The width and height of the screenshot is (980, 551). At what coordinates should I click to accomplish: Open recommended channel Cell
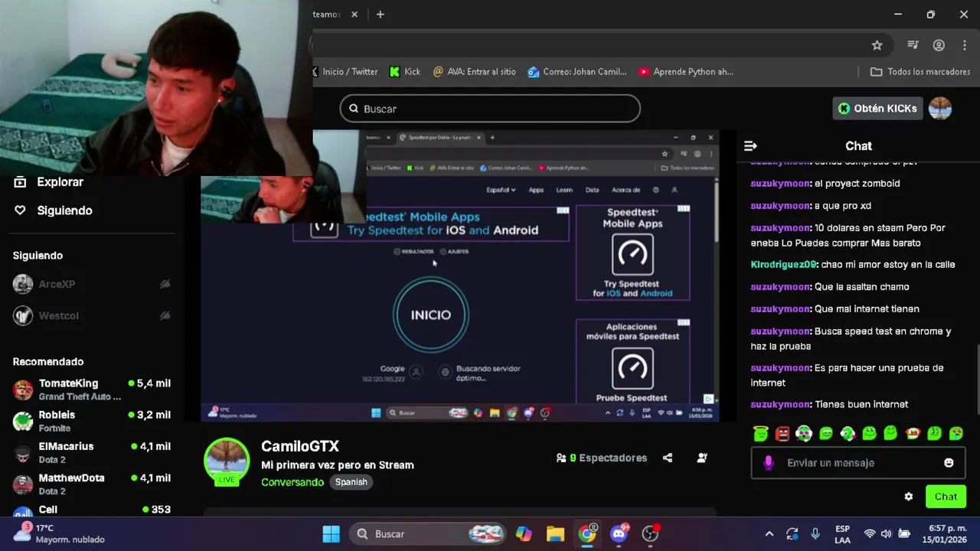coord(92,511)
